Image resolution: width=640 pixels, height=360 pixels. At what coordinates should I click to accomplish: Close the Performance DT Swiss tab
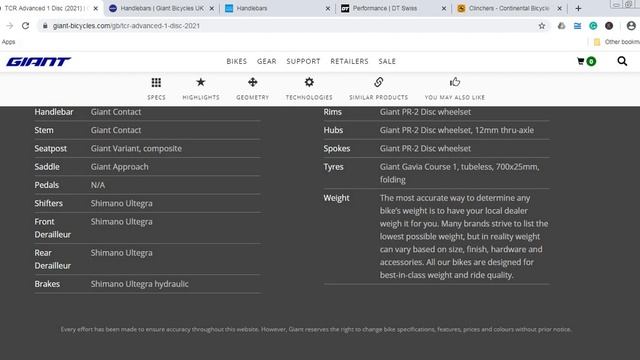tap(444, 8)
